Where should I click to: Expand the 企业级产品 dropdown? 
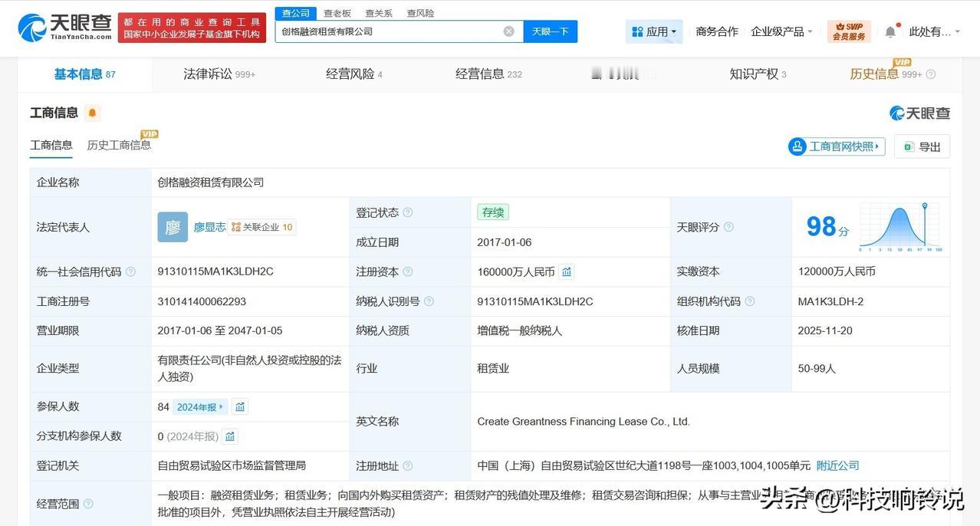781,31
